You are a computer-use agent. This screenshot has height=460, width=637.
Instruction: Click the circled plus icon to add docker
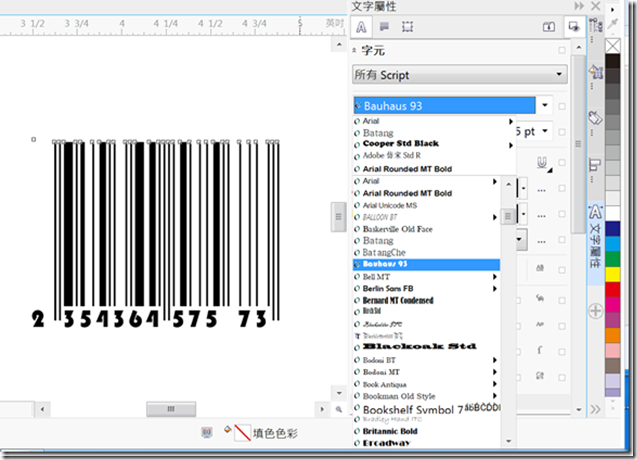[x=596, y=311]
